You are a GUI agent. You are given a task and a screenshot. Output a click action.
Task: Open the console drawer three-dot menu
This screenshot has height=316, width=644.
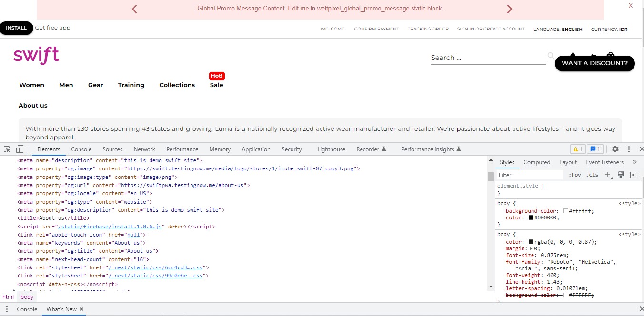click(x=7, y=309)
